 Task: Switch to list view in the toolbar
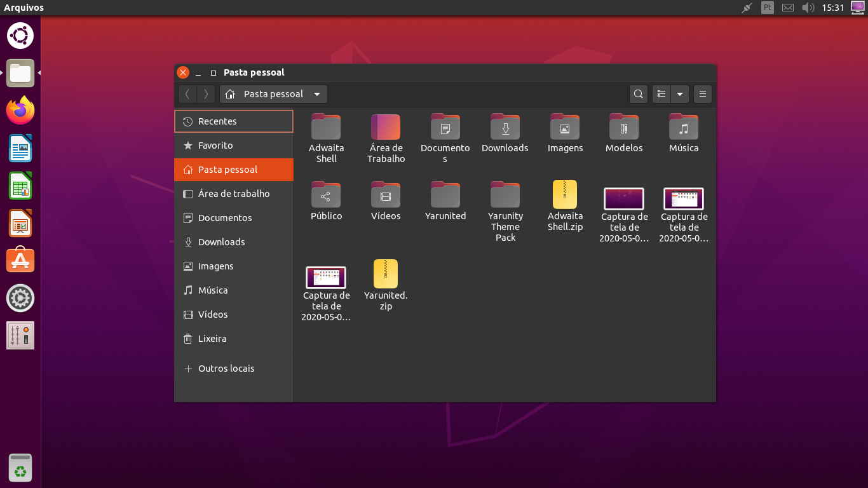(x=661, y=93)
